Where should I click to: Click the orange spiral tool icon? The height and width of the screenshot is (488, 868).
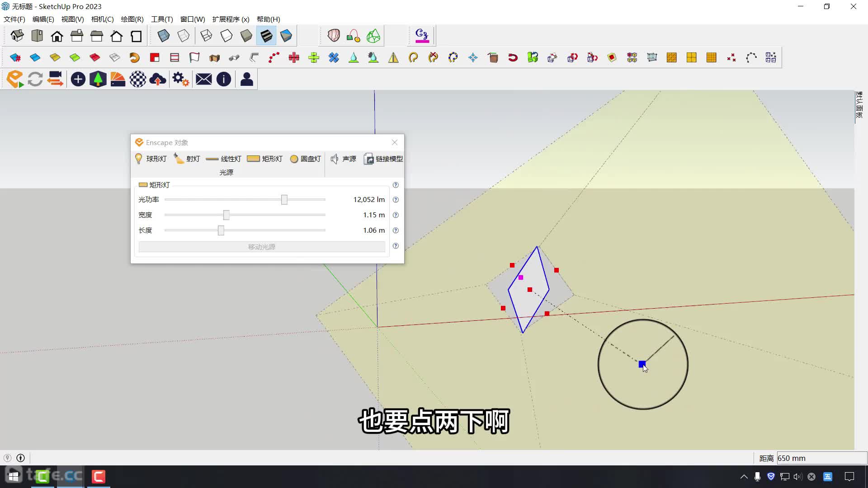(x=134, y=57)
